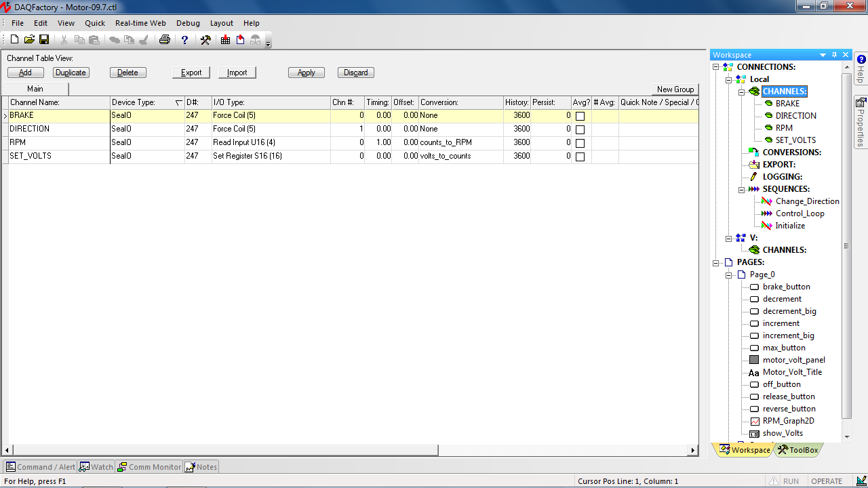Toggle Avg checkbox for DIRECTION row

(580, 130)
